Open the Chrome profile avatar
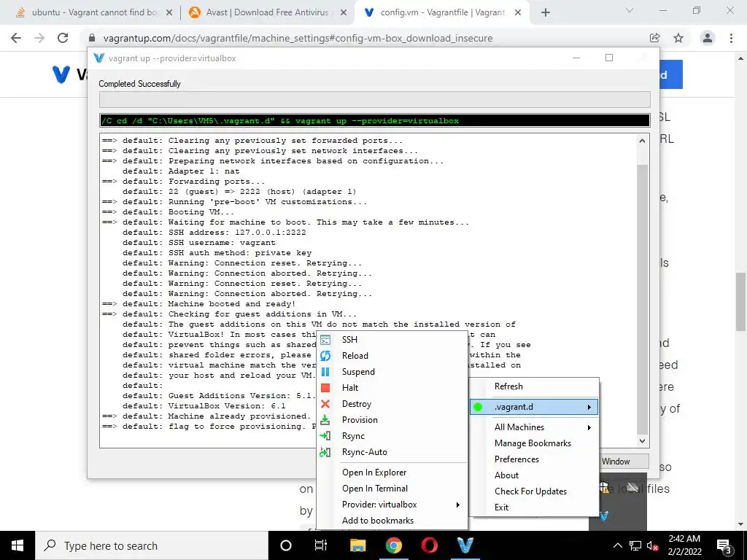The height and width of the screenshot is (560, 747). (708, 38)
